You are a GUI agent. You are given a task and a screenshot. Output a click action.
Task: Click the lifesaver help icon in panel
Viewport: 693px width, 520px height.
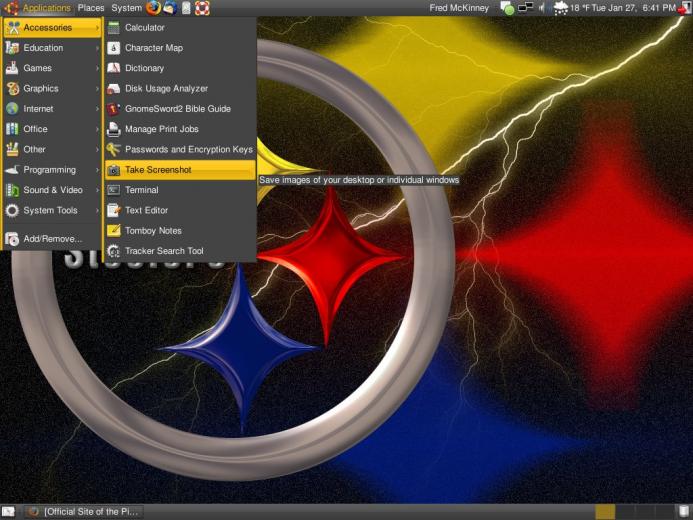[202, 8]
